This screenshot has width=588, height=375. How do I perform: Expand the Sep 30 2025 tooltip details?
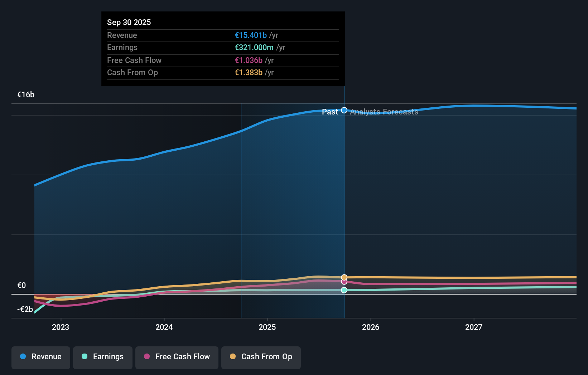coord(129,22)
